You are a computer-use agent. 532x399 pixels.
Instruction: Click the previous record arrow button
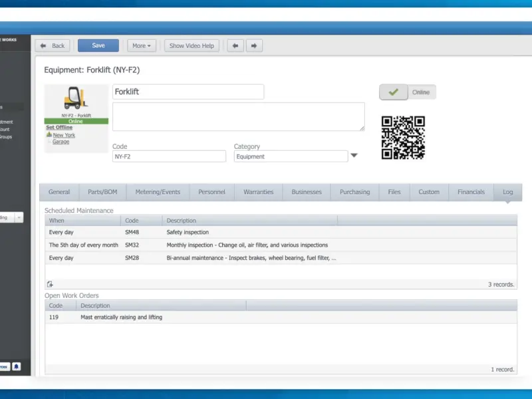(x=235, y=45)
